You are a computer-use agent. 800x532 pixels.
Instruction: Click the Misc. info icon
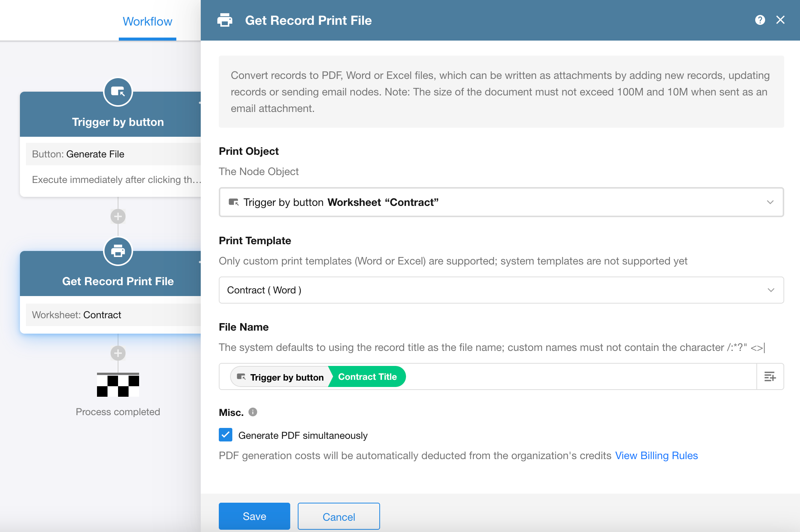(x=253, y=412)
